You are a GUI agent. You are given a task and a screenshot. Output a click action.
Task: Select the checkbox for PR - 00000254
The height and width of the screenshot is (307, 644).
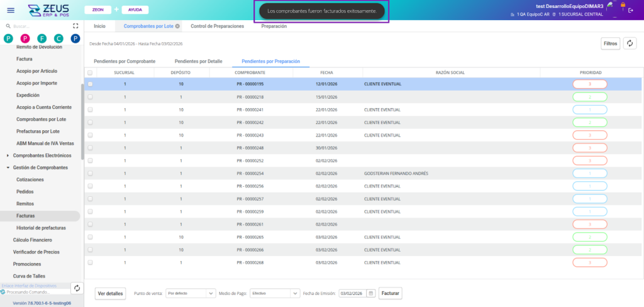(x=90, y=173)
